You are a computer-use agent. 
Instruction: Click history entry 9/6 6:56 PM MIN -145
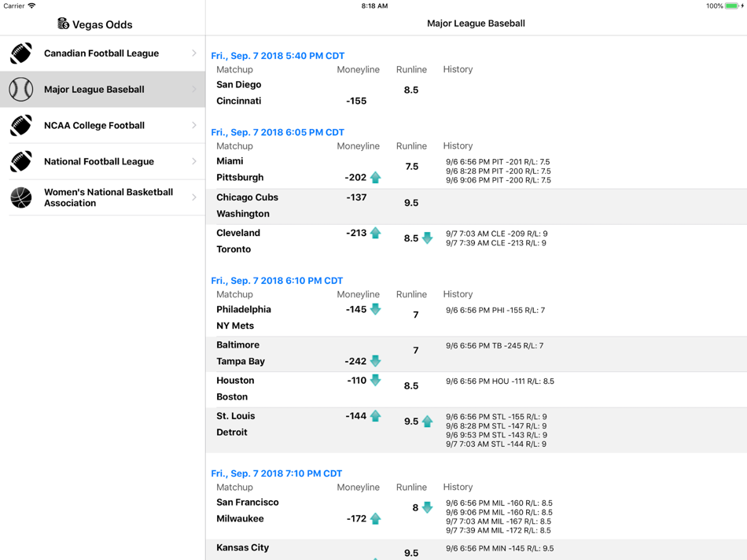point(500,548)
